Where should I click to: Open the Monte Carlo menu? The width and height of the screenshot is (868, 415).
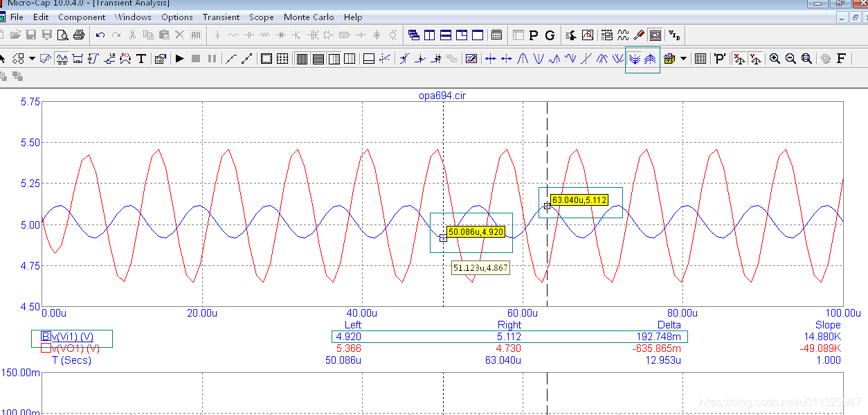(x=309, y=17)
